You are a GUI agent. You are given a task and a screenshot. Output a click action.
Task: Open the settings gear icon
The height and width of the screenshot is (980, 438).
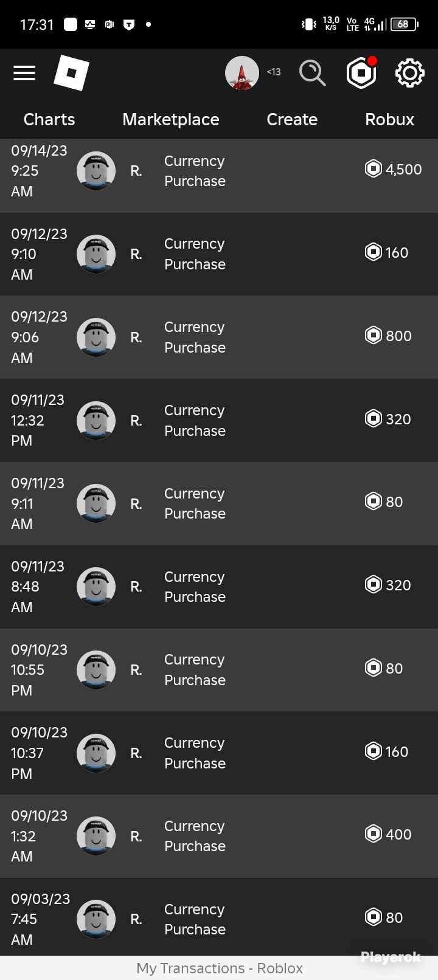click(409, 73)
